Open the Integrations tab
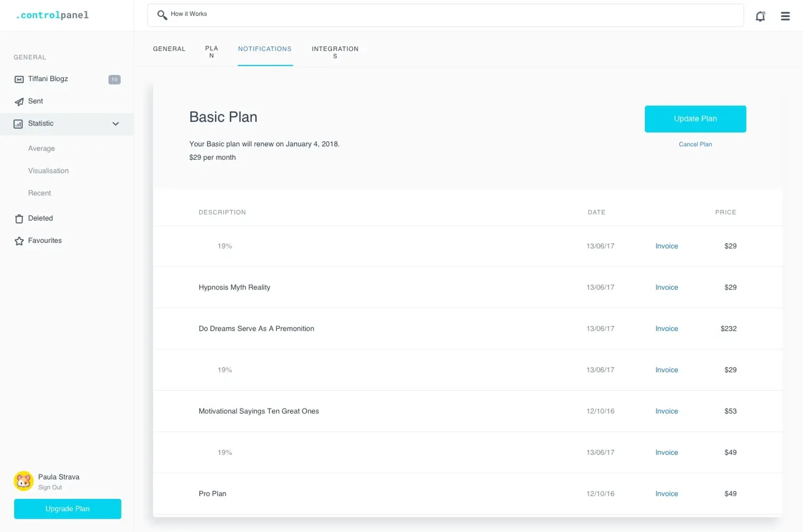 coord(335,52)
